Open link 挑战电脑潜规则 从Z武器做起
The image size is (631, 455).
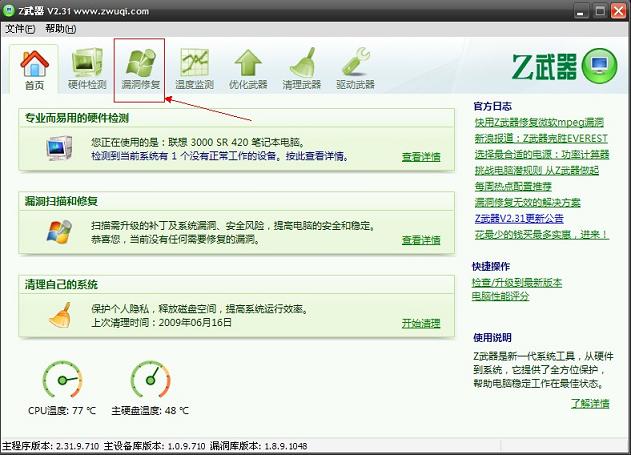point(537,171)
